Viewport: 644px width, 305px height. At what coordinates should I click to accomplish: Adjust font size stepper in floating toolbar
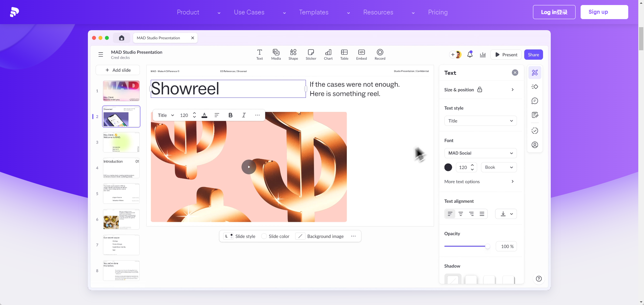tap(194, 115)
